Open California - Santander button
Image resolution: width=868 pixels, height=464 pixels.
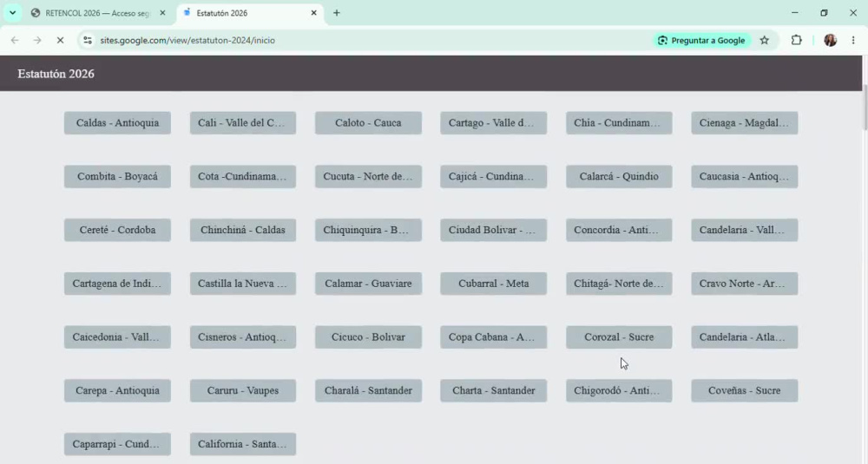point(243,444)
